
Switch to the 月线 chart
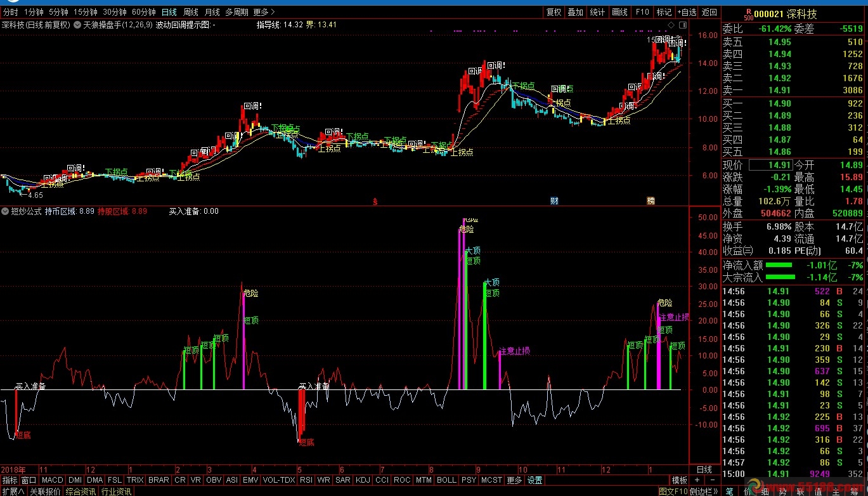212,12
